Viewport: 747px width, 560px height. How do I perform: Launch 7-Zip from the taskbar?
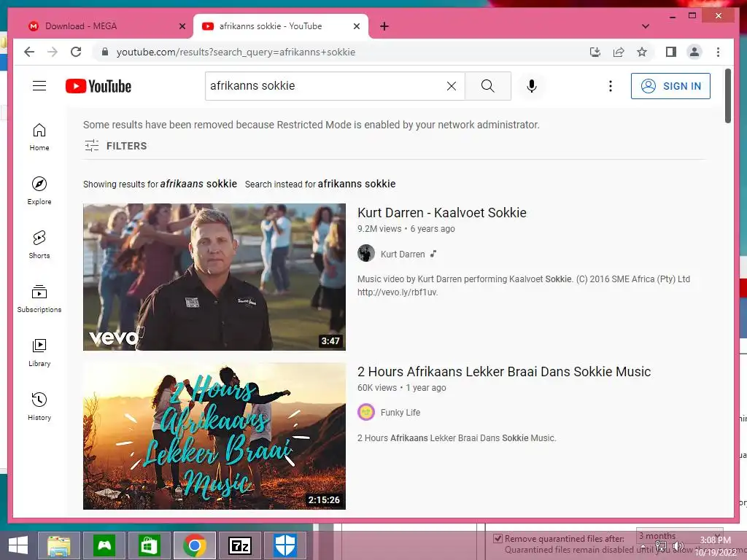pyautogui.click(x=239, y=545)
